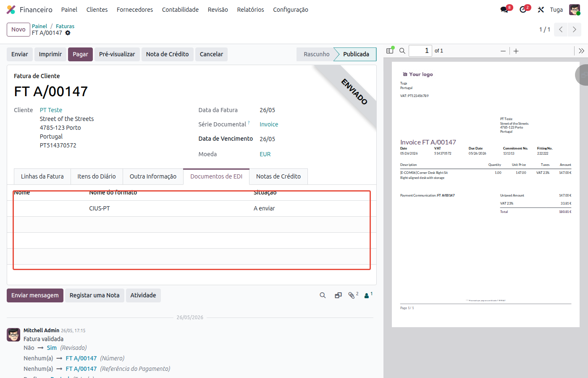Open the Revisão menu
Image resolution: width=588 pixels, height=378 pixels.
218,10
